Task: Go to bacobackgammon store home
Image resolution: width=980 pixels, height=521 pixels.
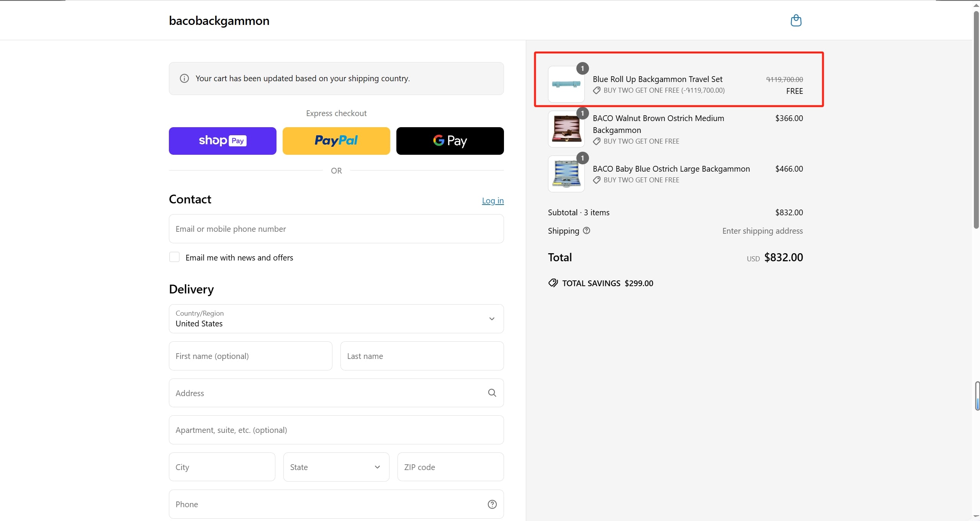Action: coord(219,21)
